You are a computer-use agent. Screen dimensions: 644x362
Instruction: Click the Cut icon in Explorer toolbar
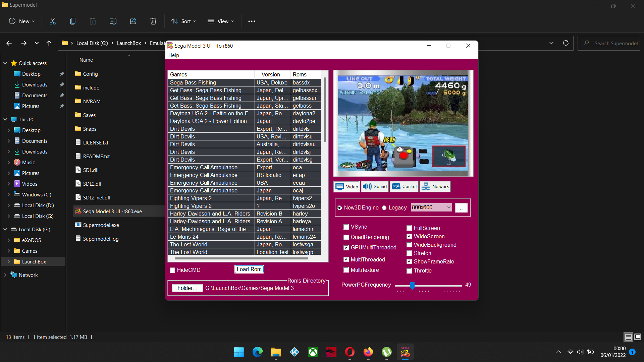point(53,21)
